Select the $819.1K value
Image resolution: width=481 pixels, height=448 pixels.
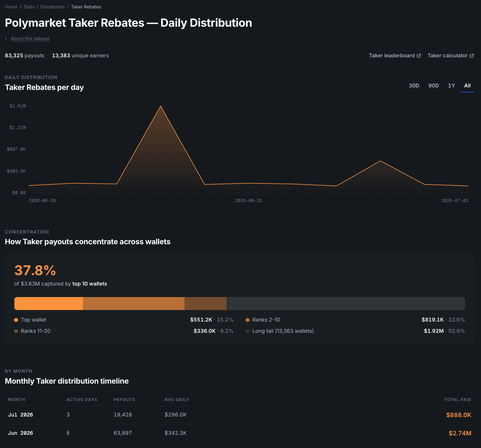(433, 320)
